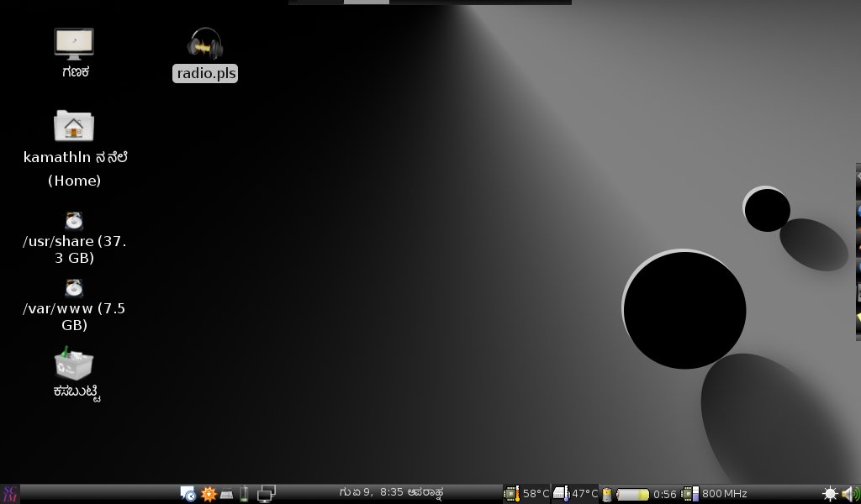Click the yellow battery power icon
This screenshot has width=861, height=504.
pyautogui.click(x=607, y=494)
